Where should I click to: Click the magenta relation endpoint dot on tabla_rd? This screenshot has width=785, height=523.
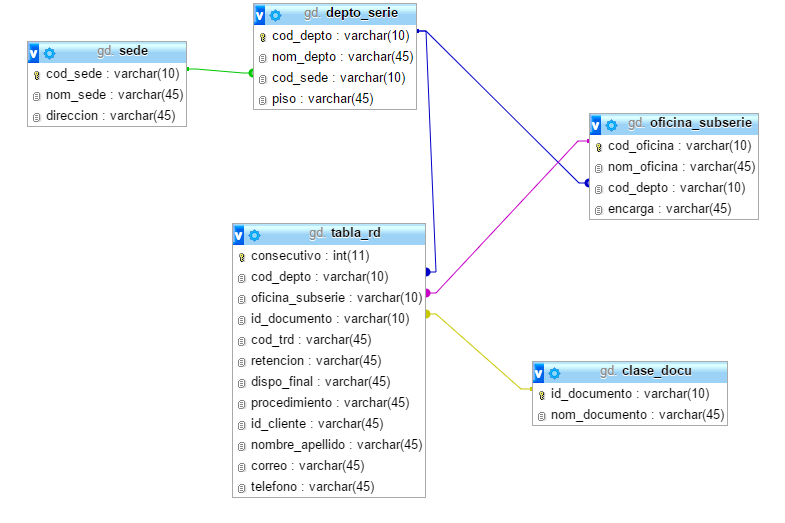coord(428,293)
